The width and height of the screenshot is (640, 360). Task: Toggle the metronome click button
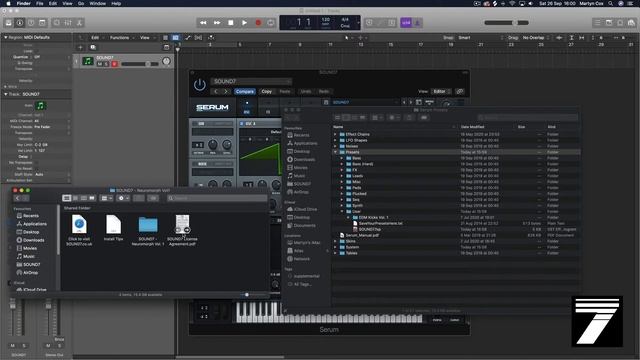417,23
